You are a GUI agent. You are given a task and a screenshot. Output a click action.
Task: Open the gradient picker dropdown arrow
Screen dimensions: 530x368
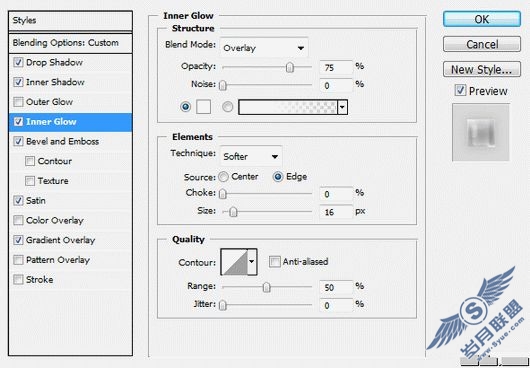click(x=342, y=107)
